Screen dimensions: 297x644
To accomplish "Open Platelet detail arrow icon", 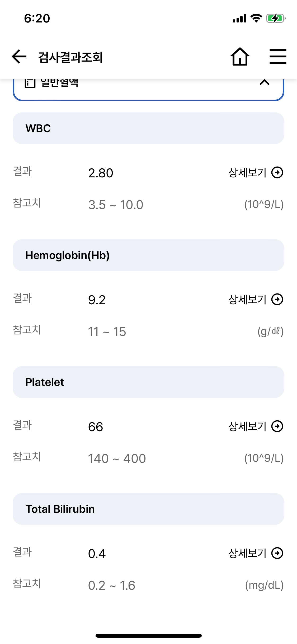I will click(277, 426).
